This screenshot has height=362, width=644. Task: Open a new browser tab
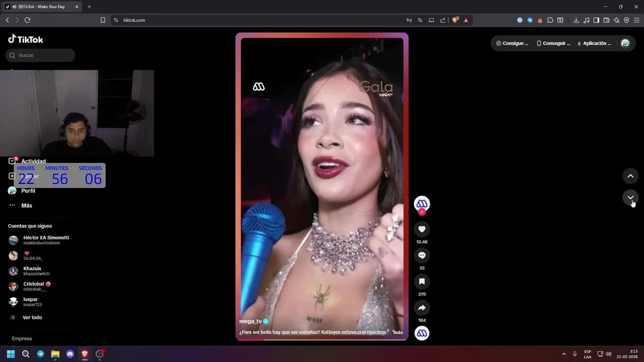pos(89,7)
